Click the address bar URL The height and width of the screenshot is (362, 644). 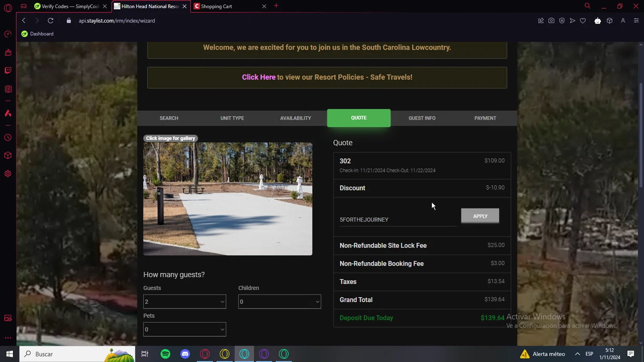[117, 21]
